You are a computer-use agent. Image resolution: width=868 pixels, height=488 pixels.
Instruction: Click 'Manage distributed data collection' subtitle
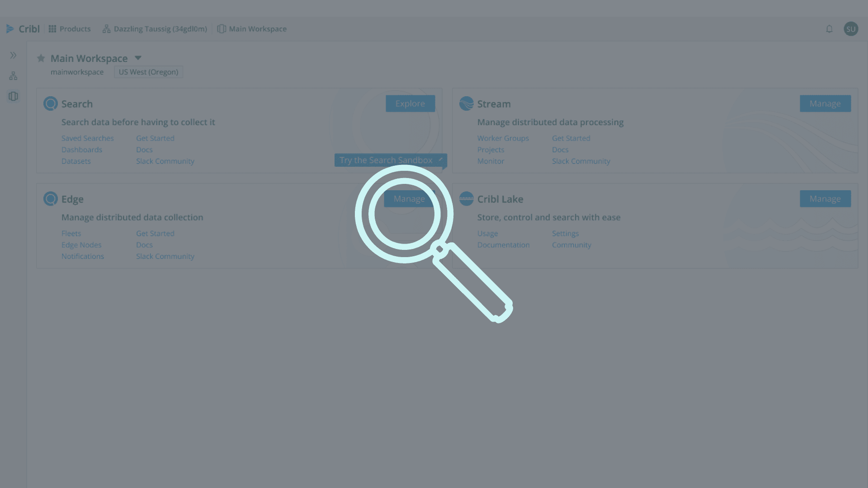pos(132,217)
